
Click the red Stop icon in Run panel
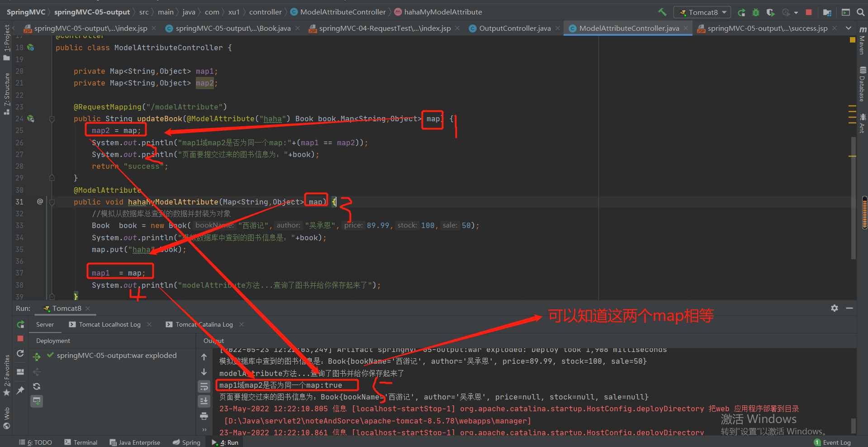click(20, 338)
